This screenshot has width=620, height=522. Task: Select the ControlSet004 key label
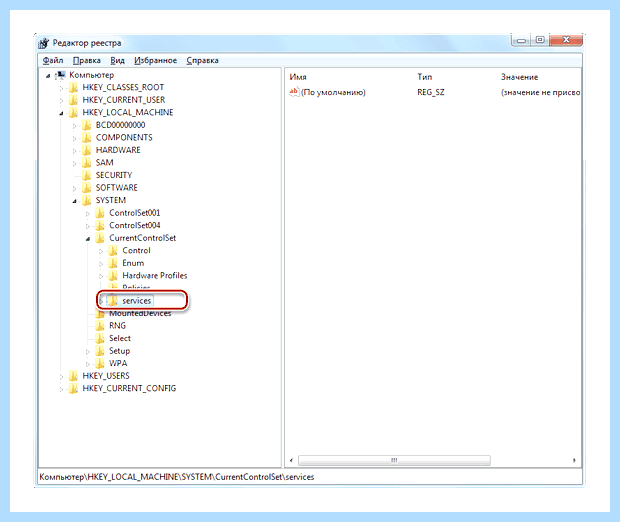tap(134, 225)
